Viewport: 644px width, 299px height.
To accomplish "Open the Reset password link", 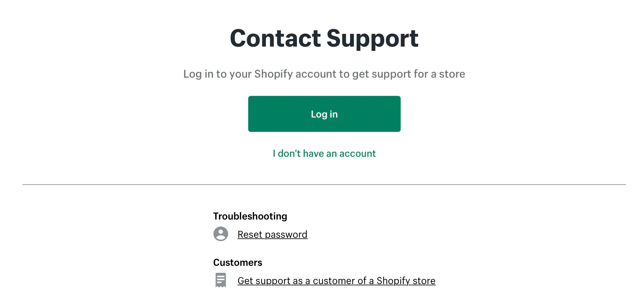I will pos(272,234).
